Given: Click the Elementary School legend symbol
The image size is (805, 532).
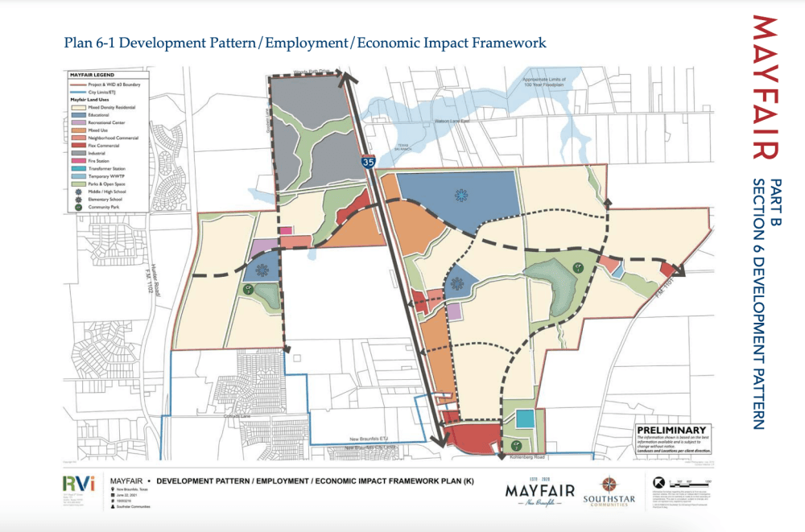Looking at the screenshot, I should (79, 200).
